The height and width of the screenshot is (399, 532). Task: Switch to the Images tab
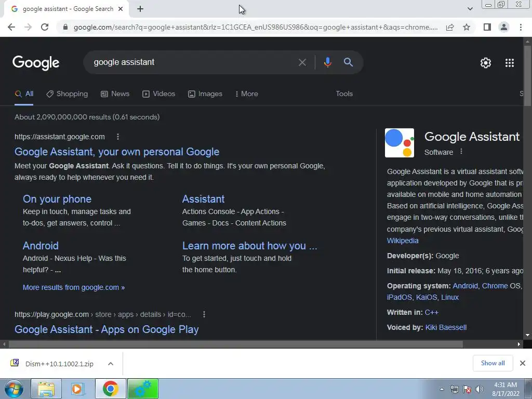[205, 94]
